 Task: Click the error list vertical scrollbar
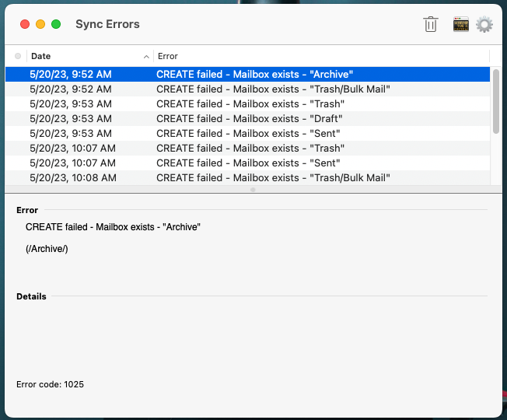tap(496, 101)
